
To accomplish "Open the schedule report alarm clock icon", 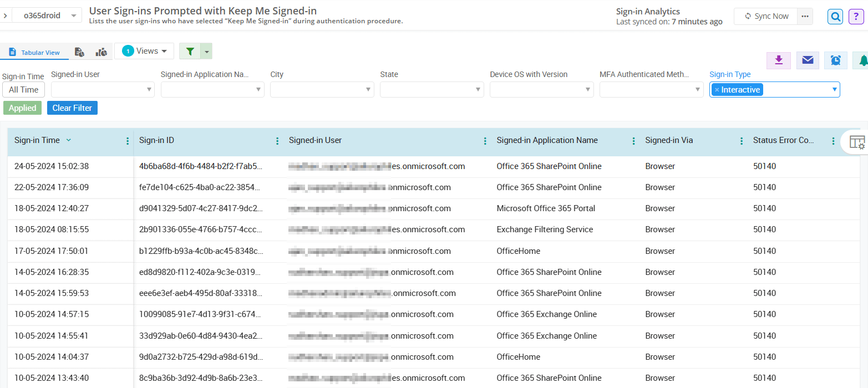I will (836, 60).
